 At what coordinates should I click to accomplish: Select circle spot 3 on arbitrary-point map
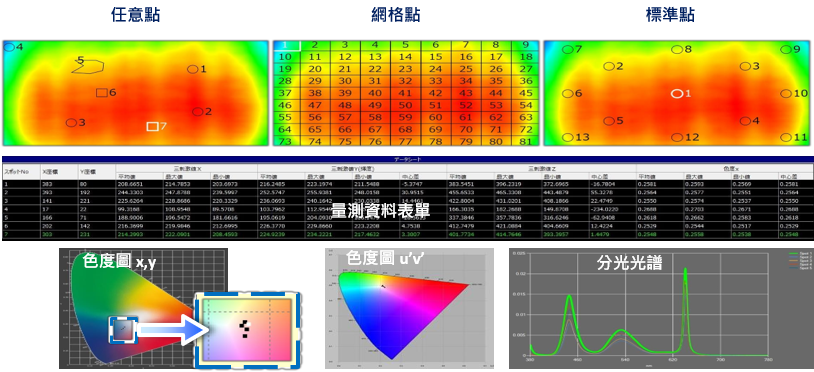pyautogui.click(x=71, y=123)
